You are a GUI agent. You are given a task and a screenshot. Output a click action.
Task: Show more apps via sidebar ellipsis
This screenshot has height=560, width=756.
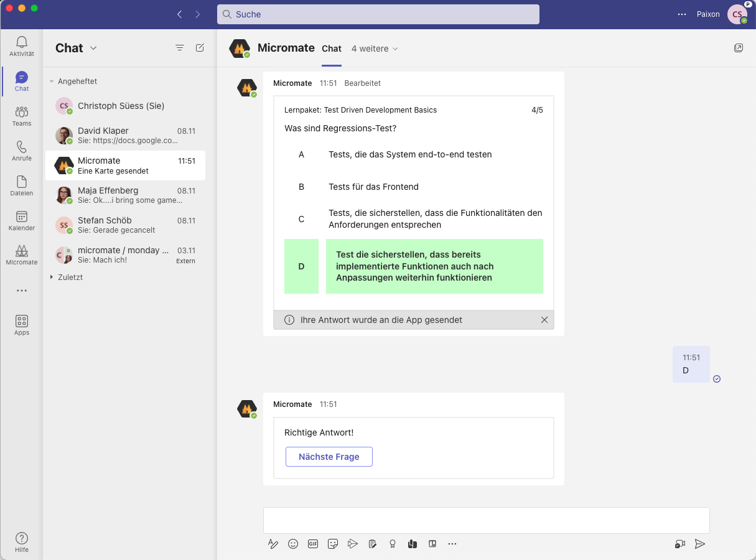tap(22, 291)
